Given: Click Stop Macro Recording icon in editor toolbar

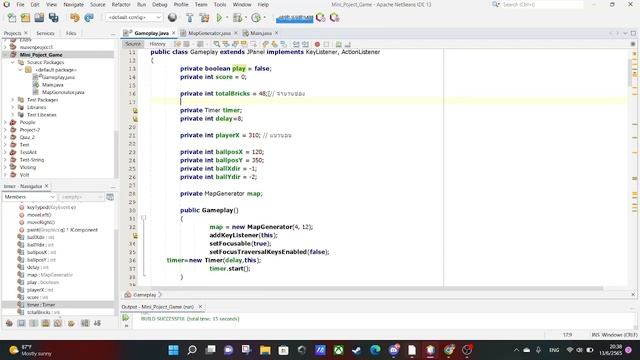Looking at the screenshot, I should (x=327, y=44).
